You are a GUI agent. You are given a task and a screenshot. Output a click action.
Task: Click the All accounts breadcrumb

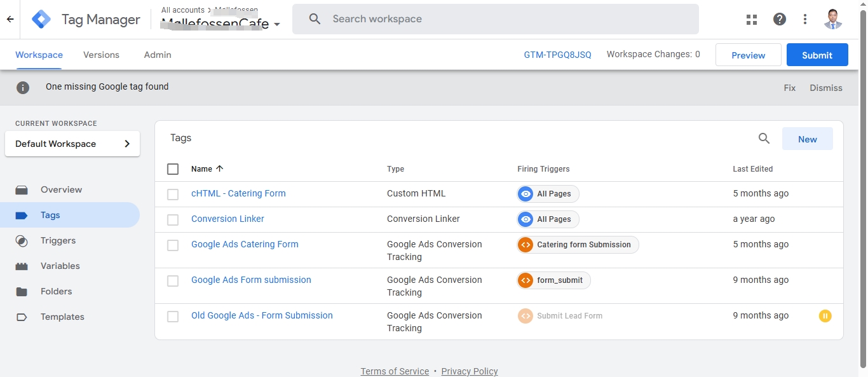coord(182,10)
